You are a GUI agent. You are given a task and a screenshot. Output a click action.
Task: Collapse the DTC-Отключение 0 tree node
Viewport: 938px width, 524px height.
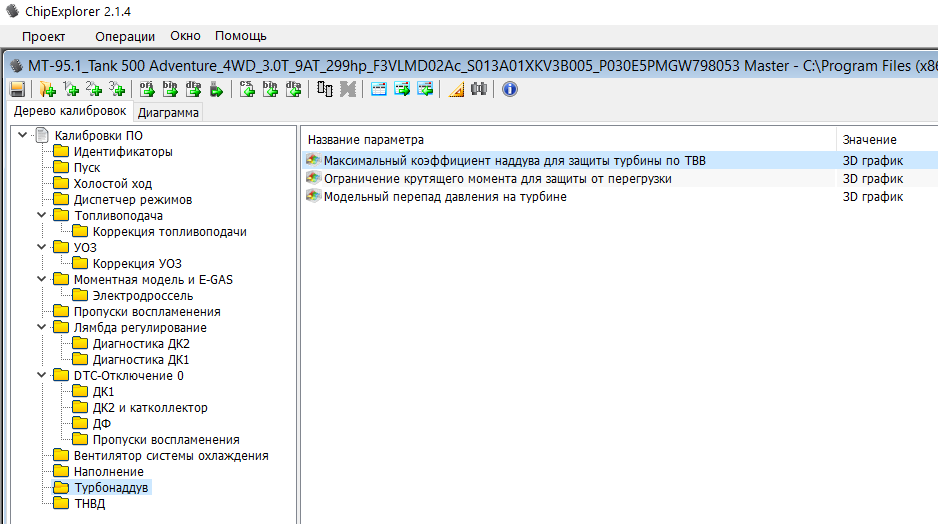coord(41,376)
